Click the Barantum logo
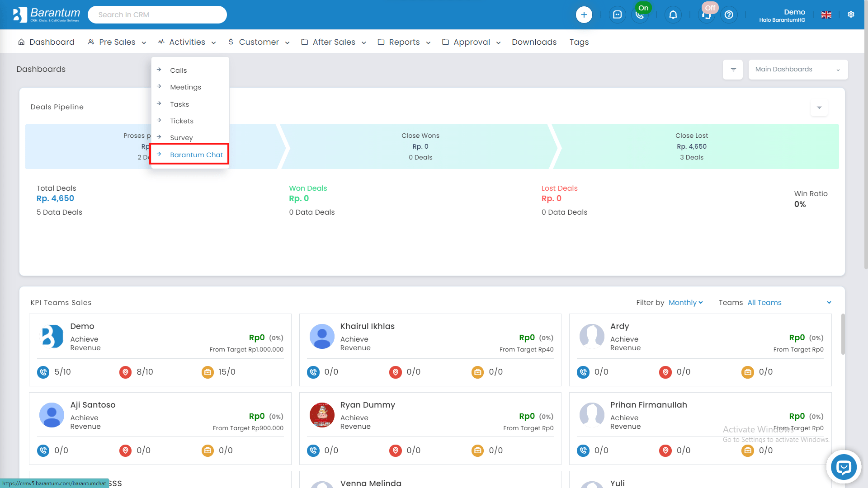This screenshot has height=488, width=868. (47, 14)
